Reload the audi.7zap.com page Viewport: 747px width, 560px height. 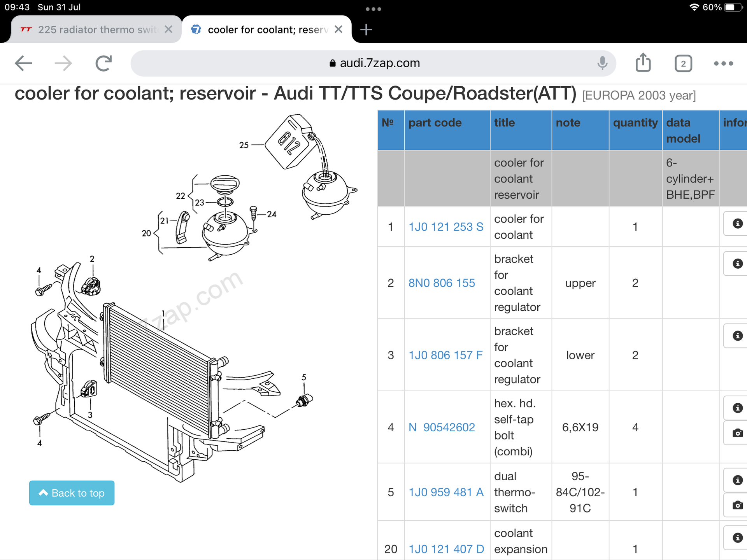pos(103,63)
